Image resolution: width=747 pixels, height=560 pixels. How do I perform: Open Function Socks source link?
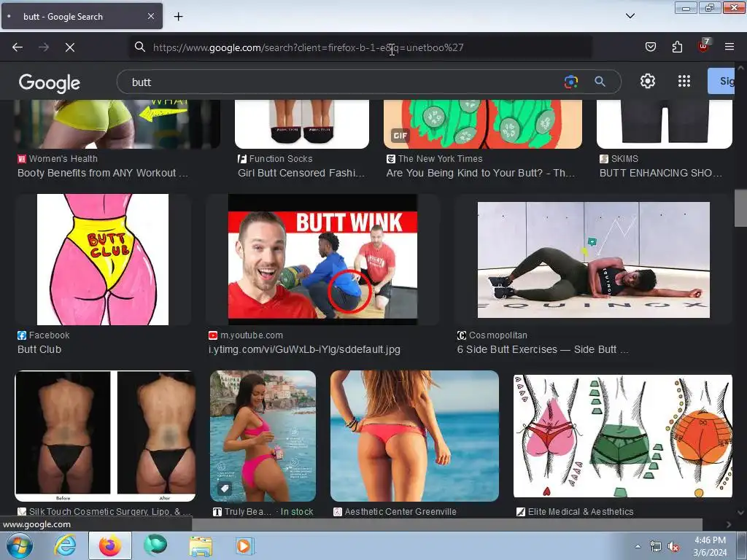(275, 158)
